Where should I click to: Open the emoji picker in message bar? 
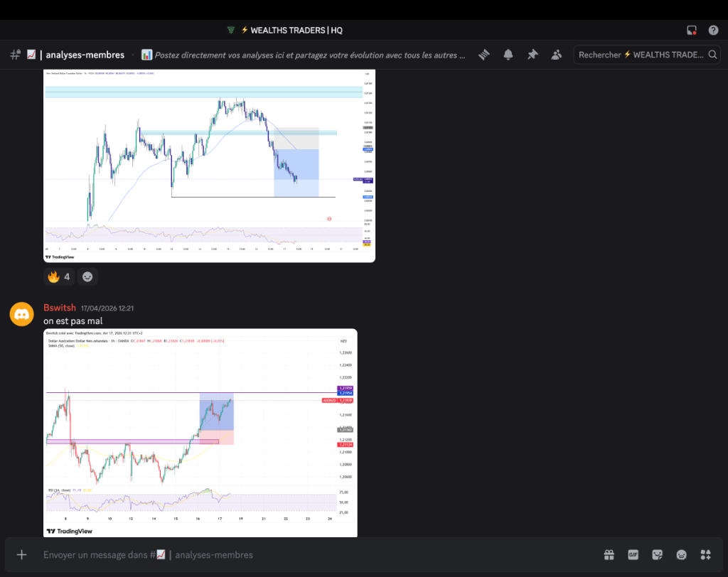click(682, 555)
